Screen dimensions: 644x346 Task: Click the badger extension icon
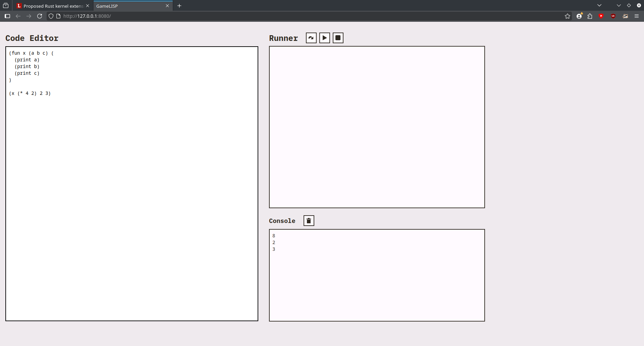(x=625, y=16)
